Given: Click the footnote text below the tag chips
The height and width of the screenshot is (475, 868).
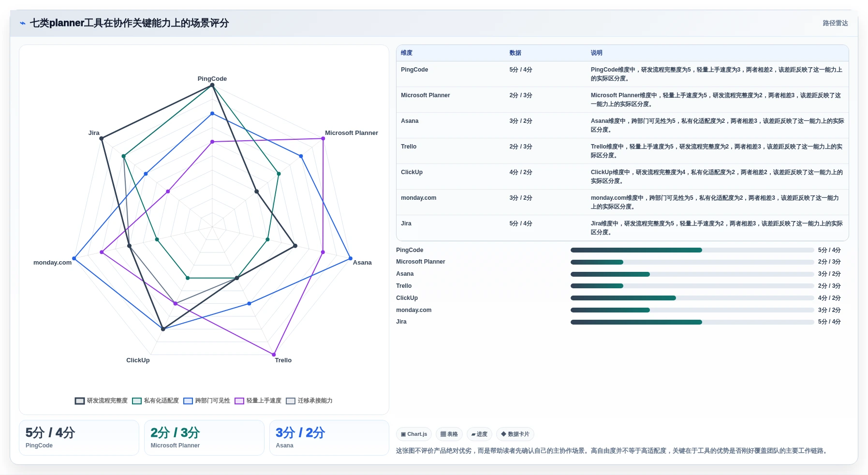Looking at the screenshot, I should 612,451.
